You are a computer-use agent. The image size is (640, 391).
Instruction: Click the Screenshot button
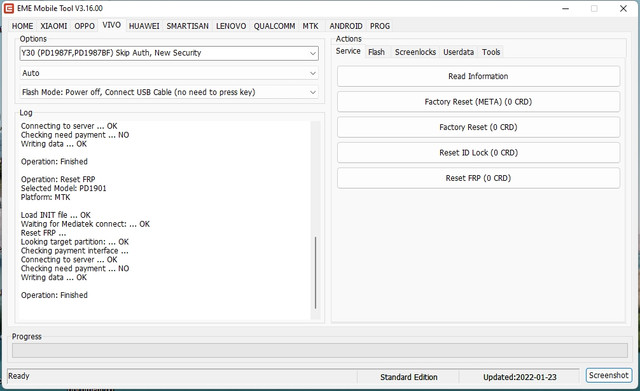pyautogui.click(x=609, y=375)
